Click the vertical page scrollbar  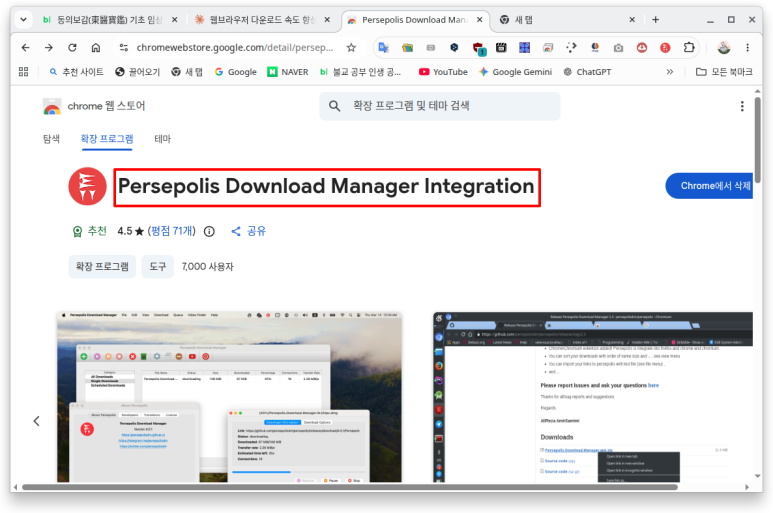pos(757,139)
